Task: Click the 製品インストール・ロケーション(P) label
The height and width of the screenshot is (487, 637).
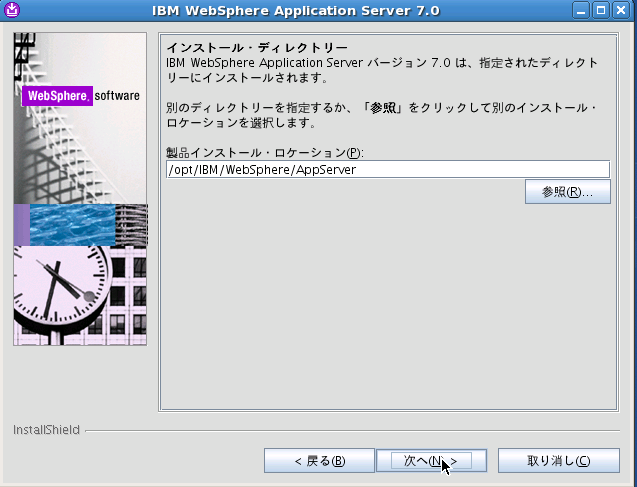Action: (x=265, y=152)
